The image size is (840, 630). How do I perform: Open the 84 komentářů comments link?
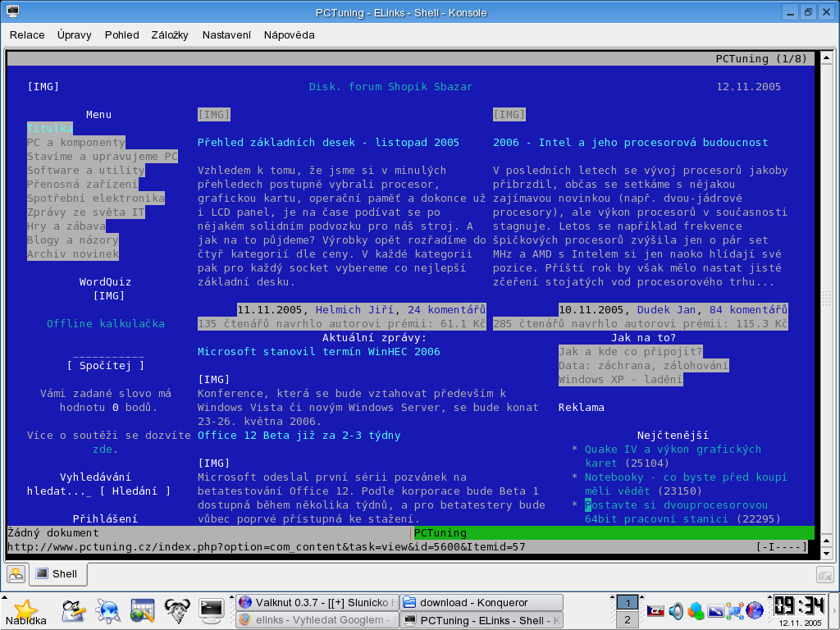pyautogui.click(x=748, y=309)
